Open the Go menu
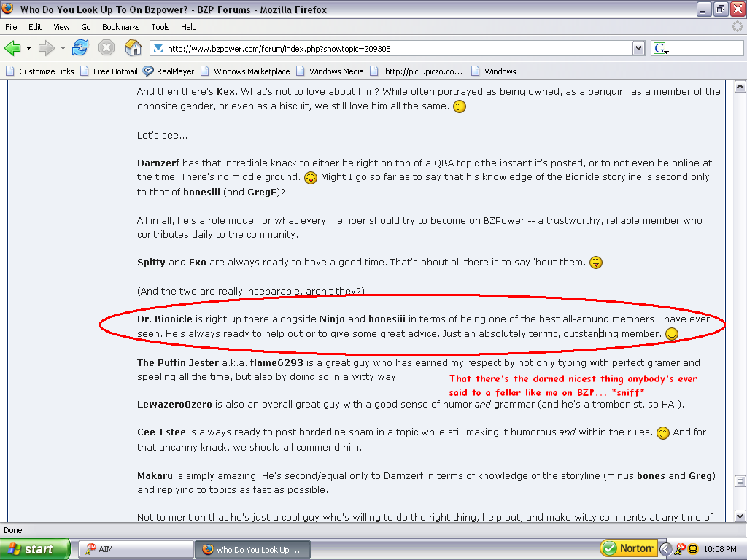This screenshot has width=747, height=560. click(86, 27)
